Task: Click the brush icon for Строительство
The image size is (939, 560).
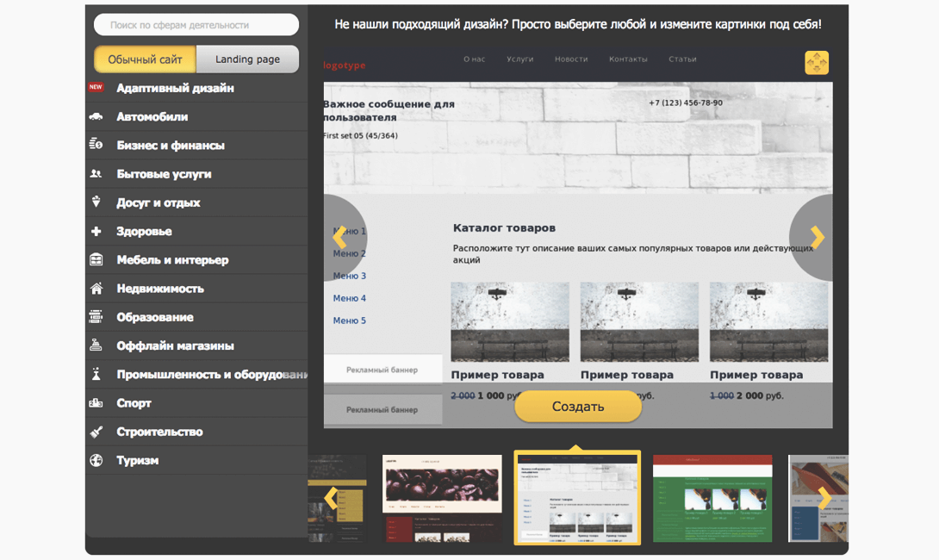Action: click(96, 432)
